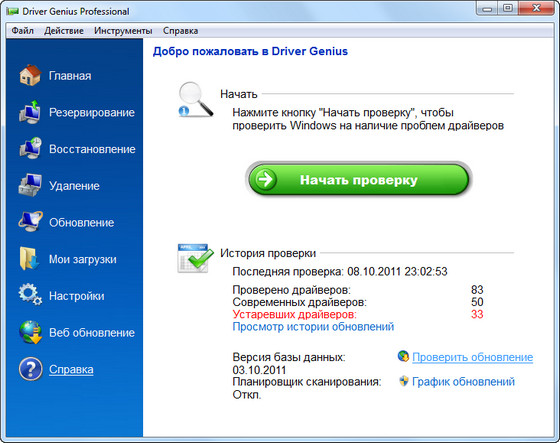Click the outdated drivers count 33

tap(477, 314)
